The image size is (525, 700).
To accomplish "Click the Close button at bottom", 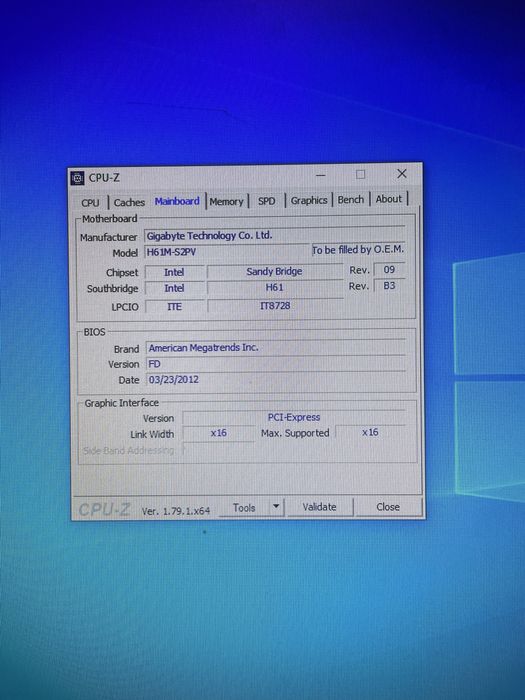I will 388,507.
